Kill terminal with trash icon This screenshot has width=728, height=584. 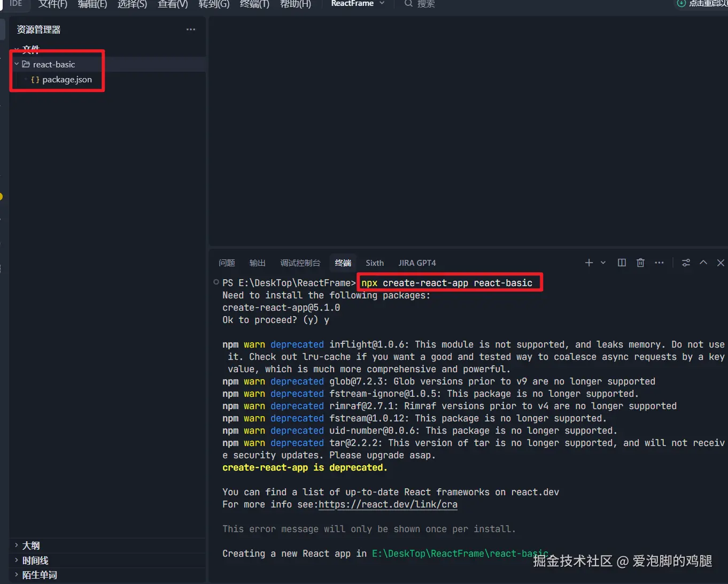[x=640, y=263]
